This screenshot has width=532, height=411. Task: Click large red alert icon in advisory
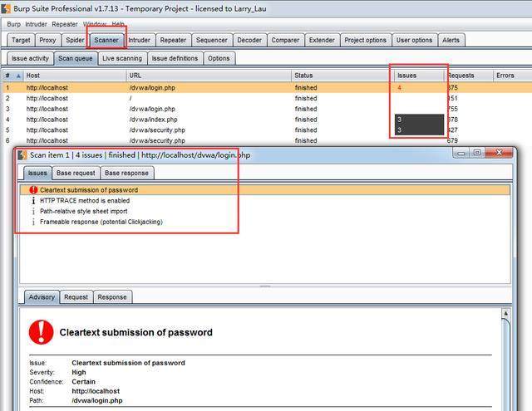(41, 332)
